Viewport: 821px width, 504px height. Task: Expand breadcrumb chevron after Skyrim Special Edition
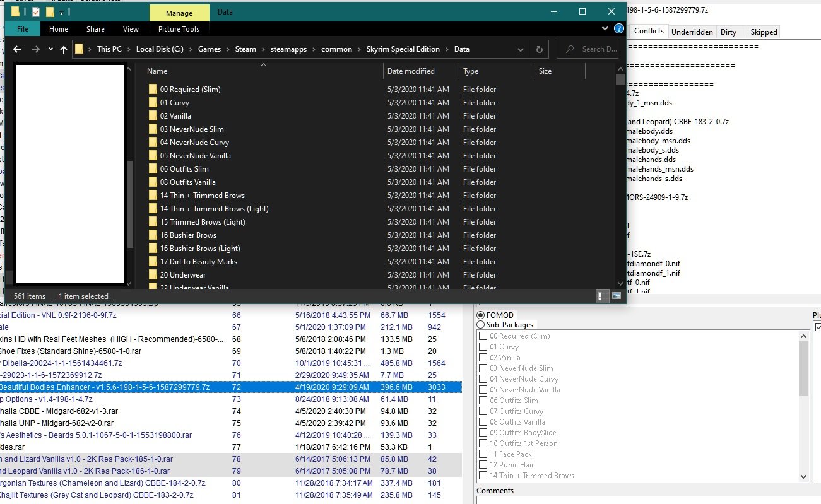pos(447,49)
